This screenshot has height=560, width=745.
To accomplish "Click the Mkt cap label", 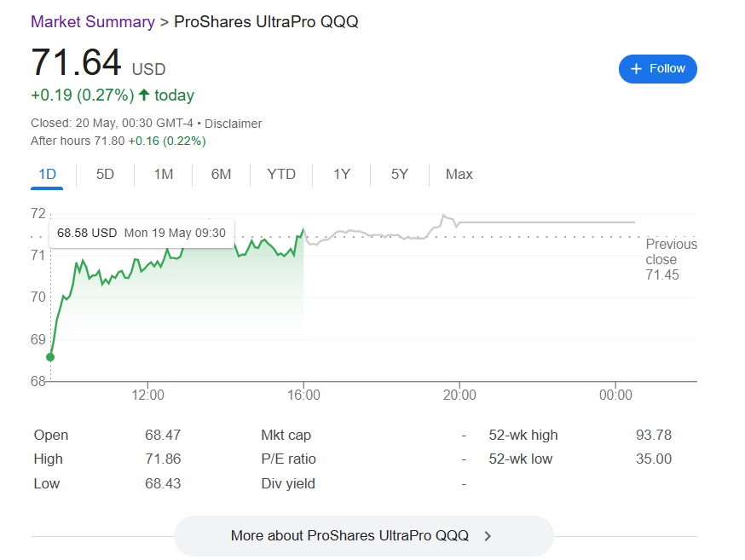I will pos(286,435).
